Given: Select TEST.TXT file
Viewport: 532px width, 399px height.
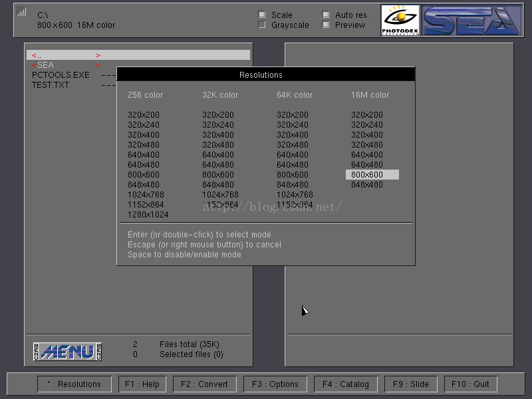Looking at the screenshot, I should click(51, 85).
